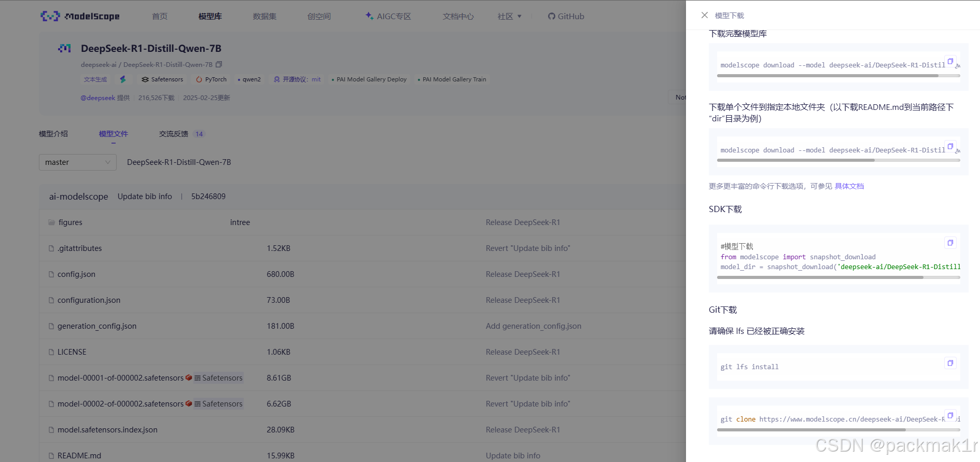Click the Safetensors badge on model-00001

218,378
